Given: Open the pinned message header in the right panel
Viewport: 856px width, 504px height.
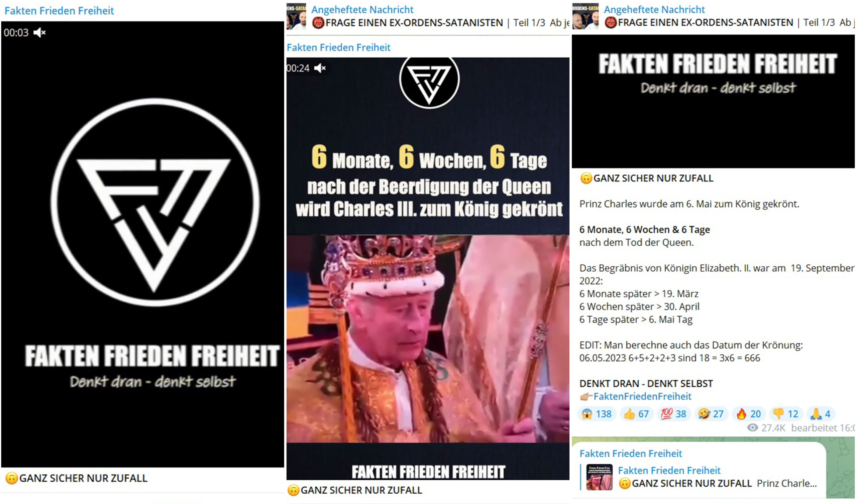Looking at the screenshot, I should click(729, 16).
